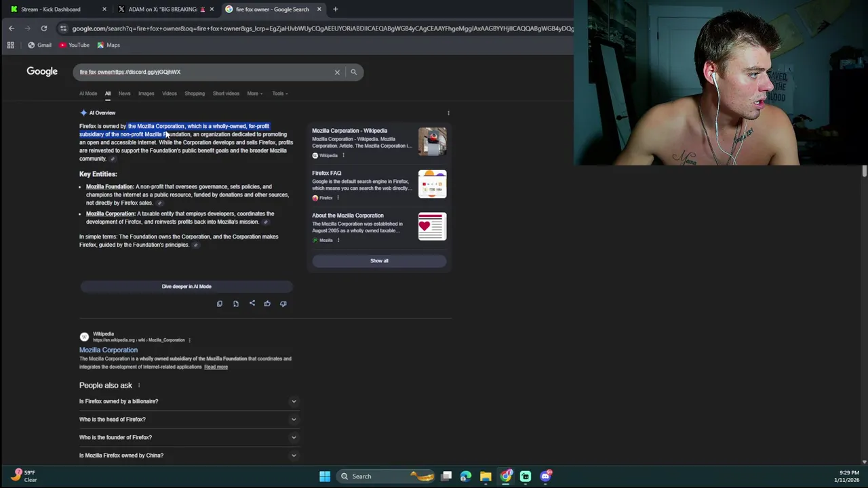
Task: Open weather widget showing 59°F Clear
Action: (24, 476)
